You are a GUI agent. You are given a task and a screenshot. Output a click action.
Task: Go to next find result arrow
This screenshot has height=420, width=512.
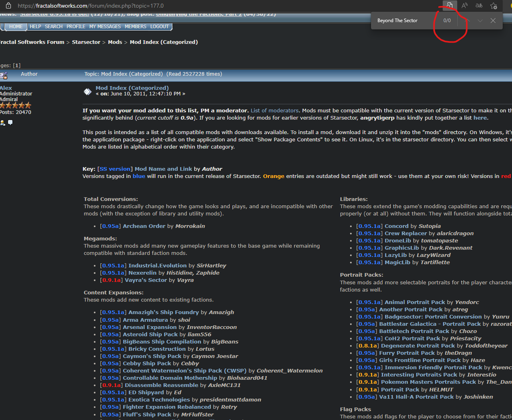pos(480,21)
